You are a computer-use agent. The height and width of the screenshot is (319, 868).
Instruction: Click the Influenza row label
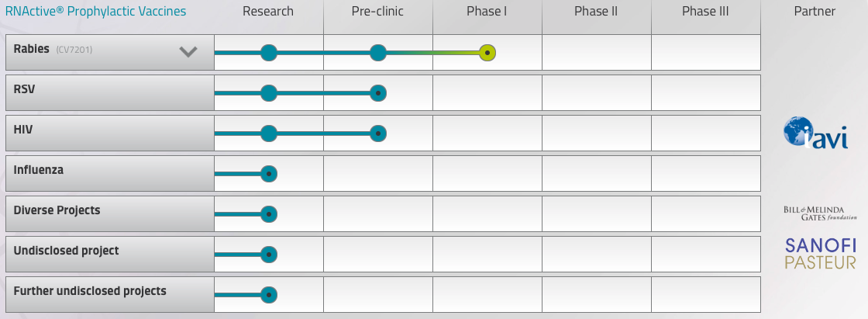(39, 170)
